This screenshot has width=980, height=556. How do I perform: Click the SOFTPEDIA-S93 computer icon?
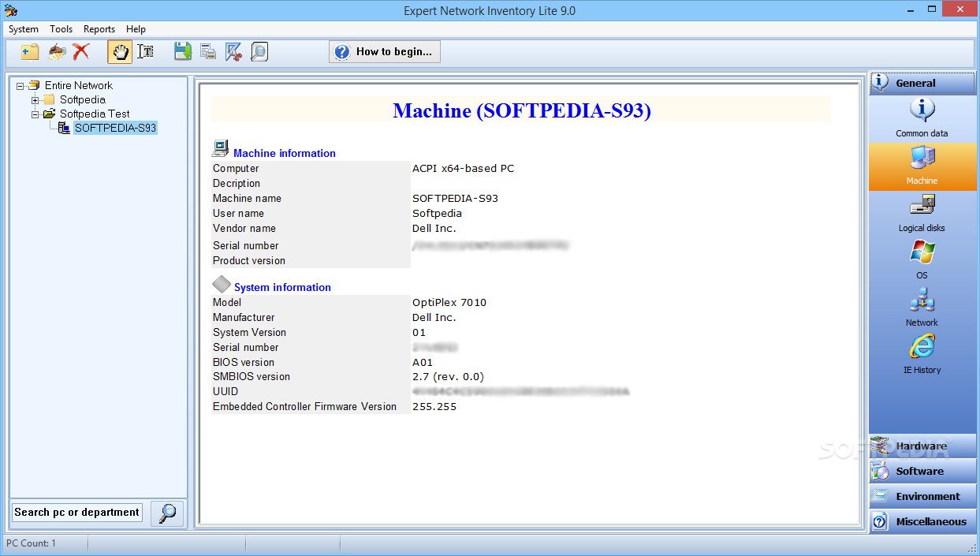pos(65,128)
